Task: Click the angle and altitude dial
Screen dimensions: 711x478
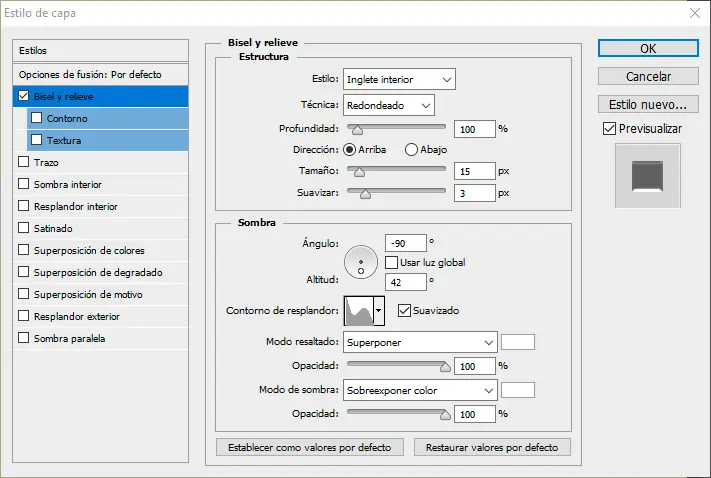Action: click(361, 262)
